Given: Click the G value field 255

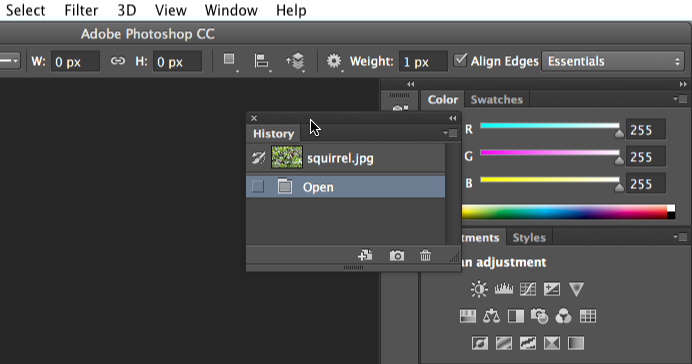Looking at the screenshot, I should pyautogui.click(x=646, y=157).
